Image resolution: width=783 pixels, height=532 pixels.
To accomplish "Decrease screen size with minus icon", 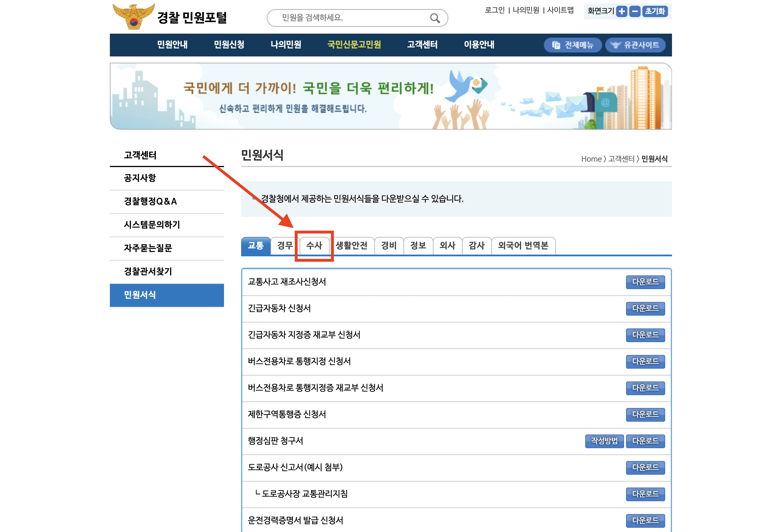I will tap(635, 11).
